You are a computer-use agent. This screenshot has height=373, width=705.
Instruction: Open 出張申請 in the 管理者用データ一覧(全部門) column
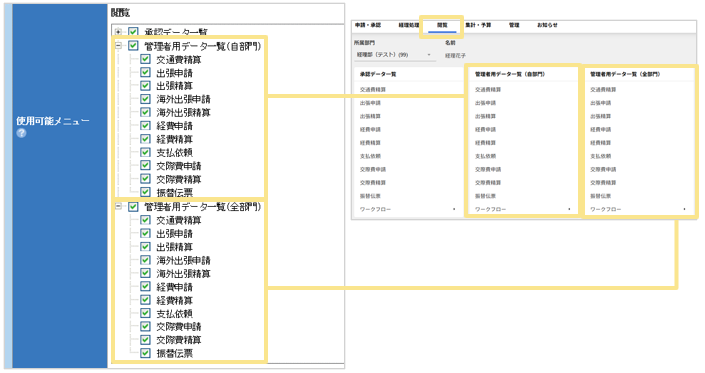click(x=600, y=103)
